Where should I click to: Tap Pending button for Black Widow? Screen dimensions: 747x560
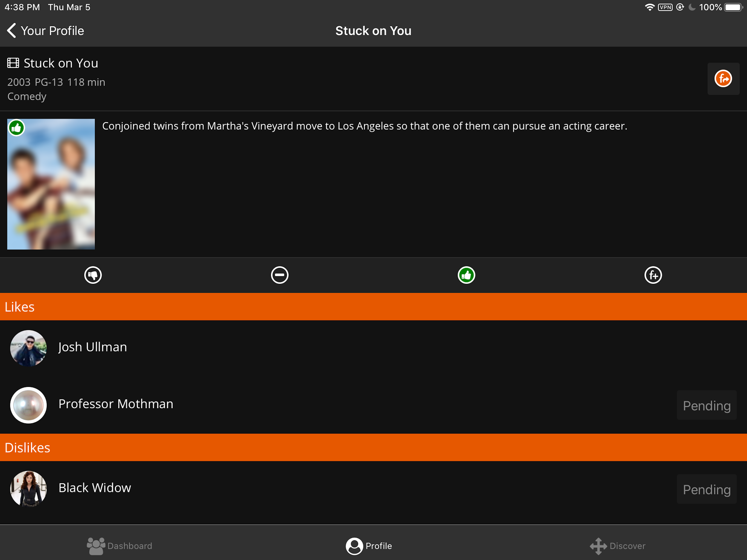[707, 489]
